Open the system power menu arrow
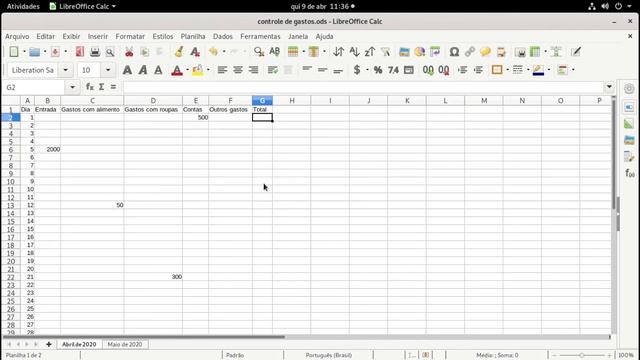 (629, 6)
